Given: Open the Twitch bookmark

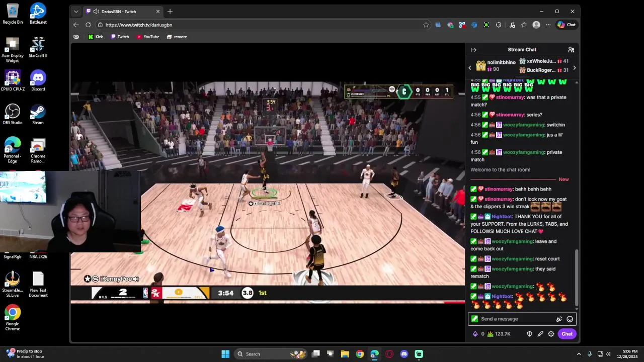Looking at the screenshot, I should point(120,37).
